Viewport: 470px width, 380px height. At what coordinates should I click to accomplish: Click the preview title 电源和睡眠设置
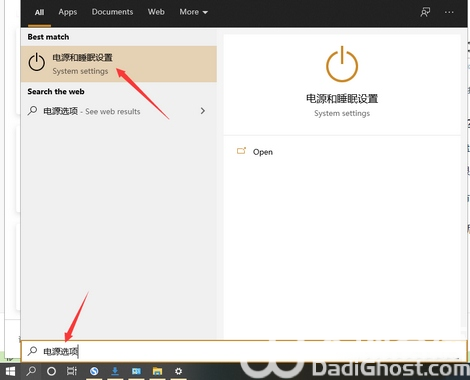coord(342,99)
